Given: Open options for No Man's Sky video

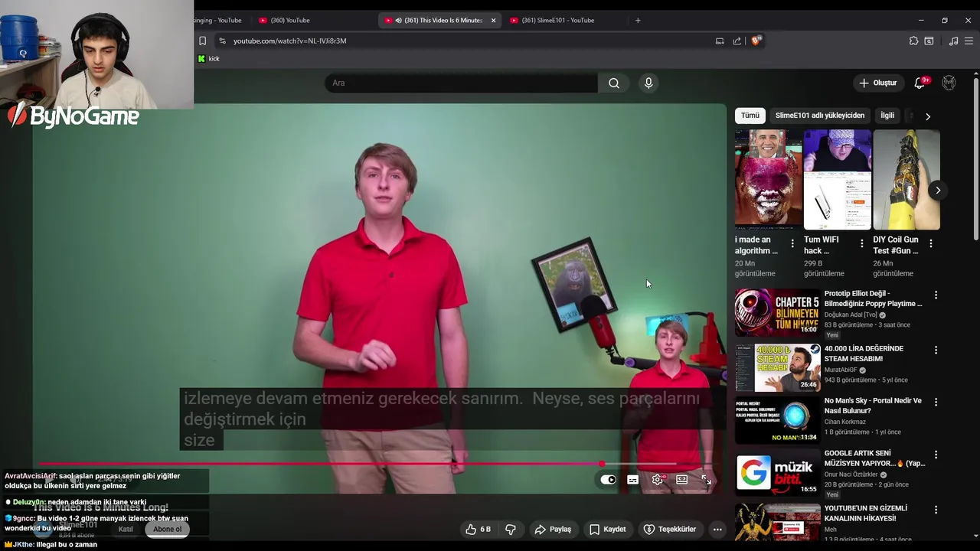Looking at the screenshot, I should click(x=936, y=402).
